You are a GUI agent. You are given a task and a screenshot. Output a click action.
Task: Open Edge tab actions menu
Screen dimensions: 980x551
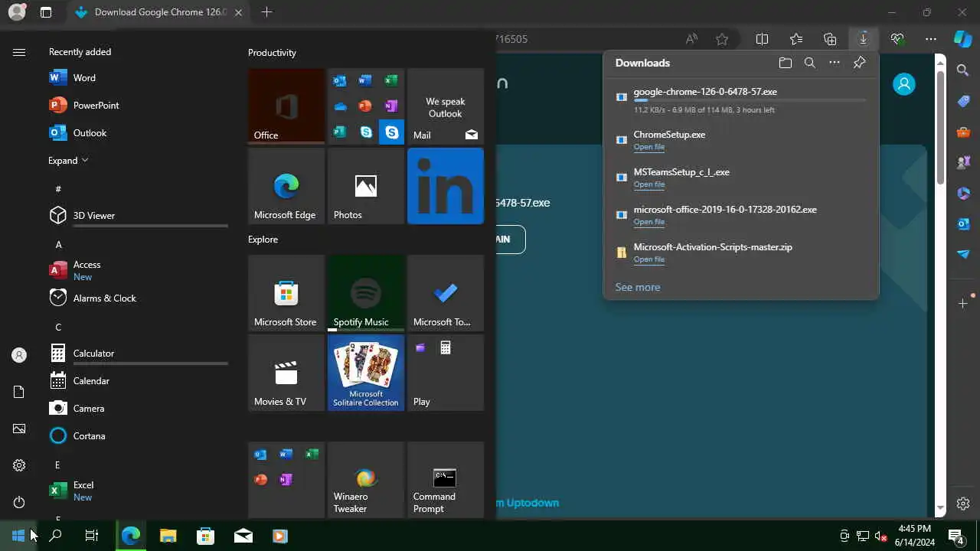[46, 12]
